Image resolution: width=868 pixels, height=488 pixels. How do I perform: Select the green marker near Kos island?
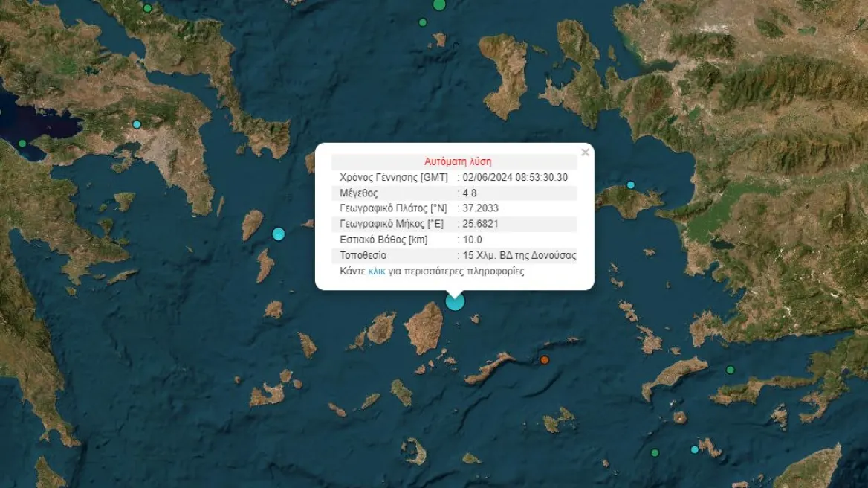tap(731, 370)
